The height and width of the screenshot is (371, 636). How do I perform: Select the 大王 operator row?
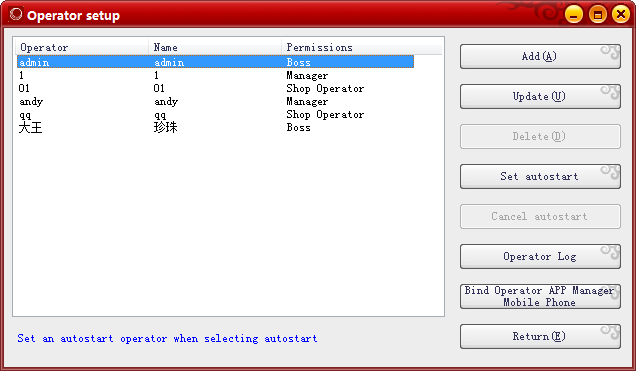[215, 128]
